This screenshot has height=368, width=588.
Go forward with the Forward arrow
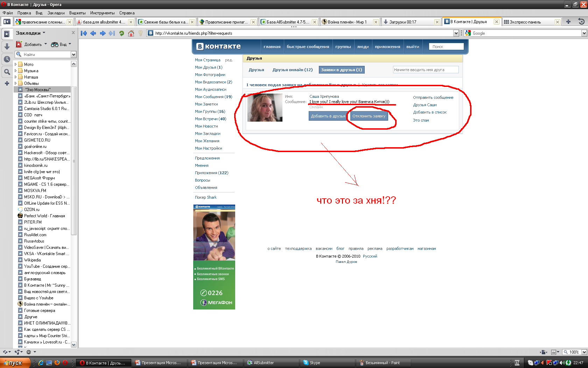point(103,33)
